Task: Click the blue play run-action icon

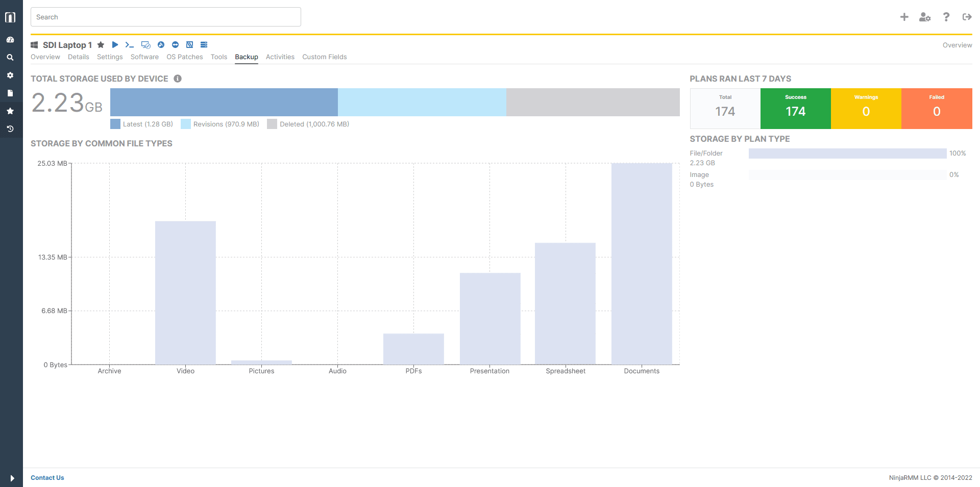Action: (115, 45)
